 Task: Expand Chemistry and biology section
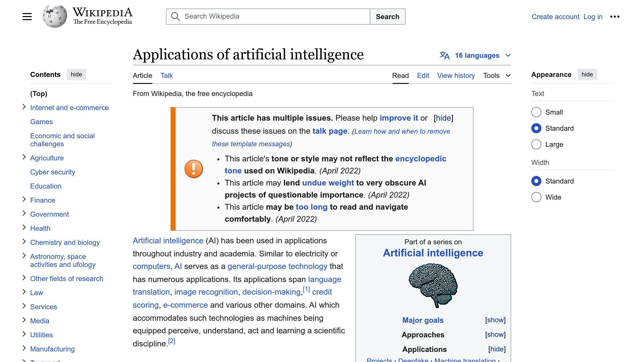24,242
